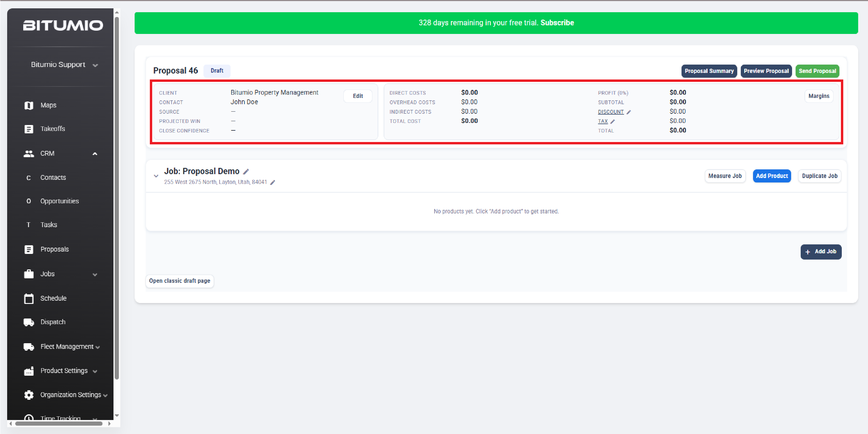The height and width of the screenshot is (434, 868).
Task: Expand the Product Settings submenu arrow
Action: [95, 371]
